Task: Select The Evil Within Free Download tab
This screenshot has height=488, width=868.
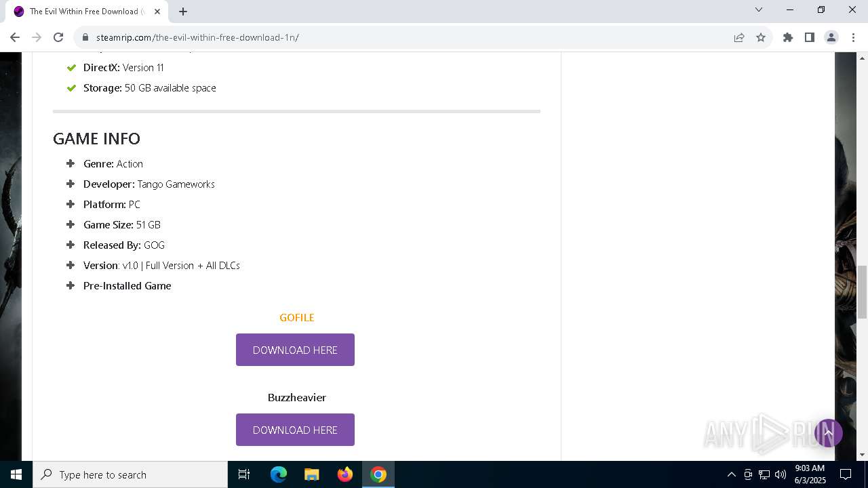Action: point(88,12)
